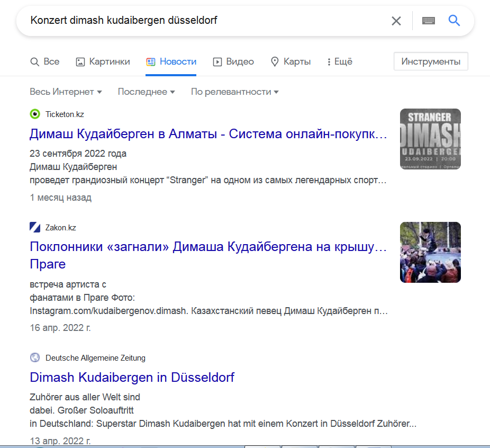Viewport: 490px width, 448px height.
Task: Expand the Ещё menu
Action: [340, 61]
